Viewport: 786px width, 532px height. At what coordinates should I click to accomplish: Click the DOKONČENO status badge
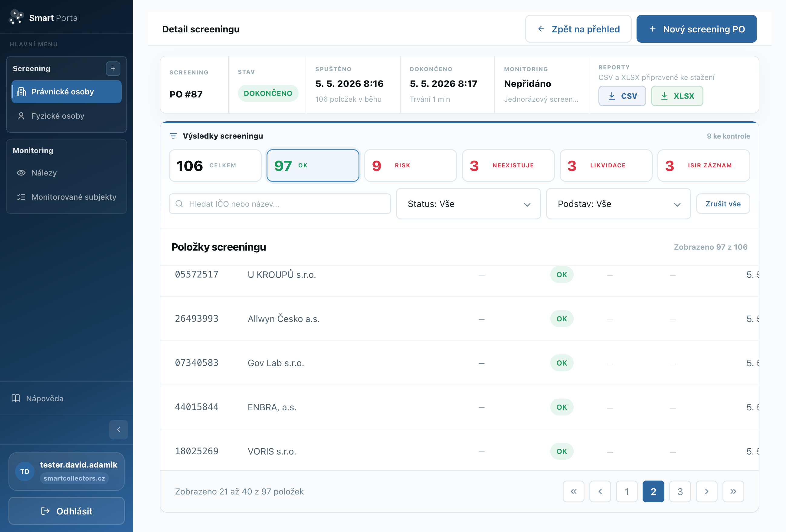[268, 93]
